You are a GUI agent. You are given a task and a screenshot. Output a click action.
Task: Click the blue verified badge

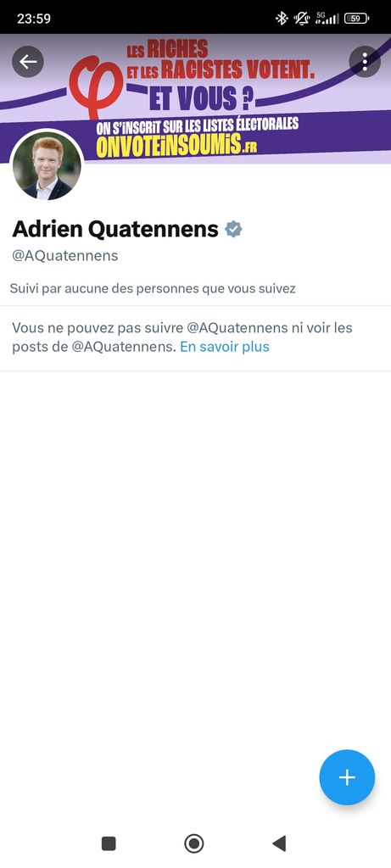click(234, 229)
